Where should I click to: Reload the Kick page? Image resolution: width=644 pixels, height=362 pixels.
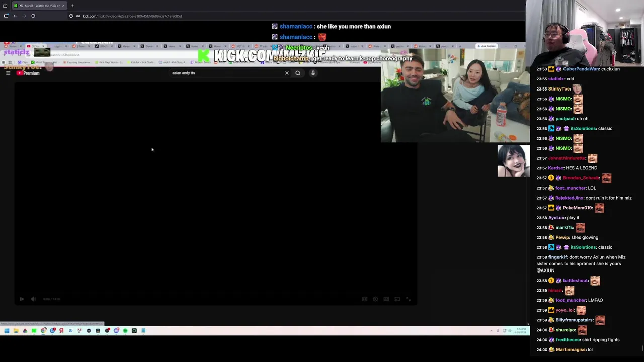pyautogui.click(x=33, y=16)
